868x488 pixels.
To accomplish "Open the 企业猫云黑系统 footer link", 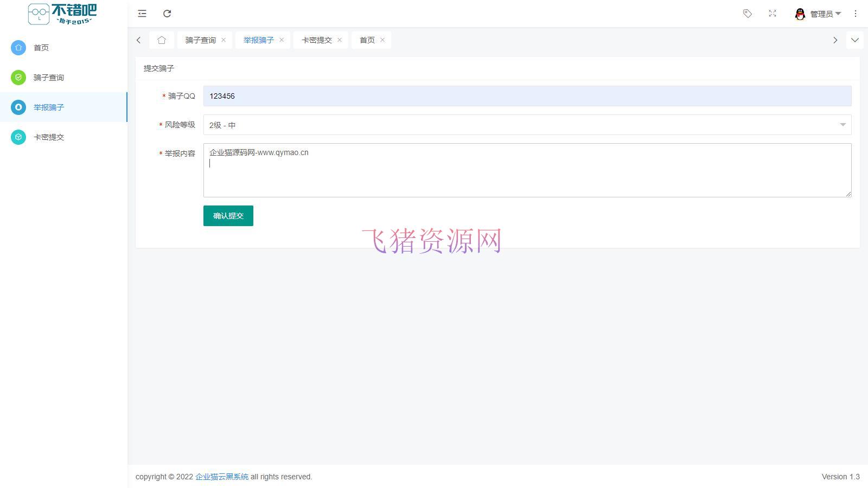I will pos(222,477).
